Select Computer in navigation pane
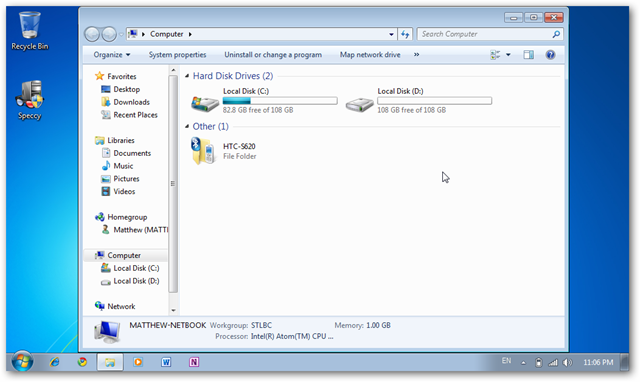This screenshot has width=640, height=382. tap(124, 255)
